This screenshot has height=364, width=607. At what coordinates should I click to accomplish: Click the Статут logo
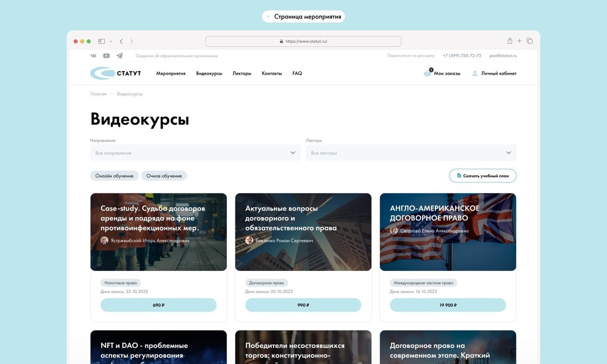click(116, 73)
